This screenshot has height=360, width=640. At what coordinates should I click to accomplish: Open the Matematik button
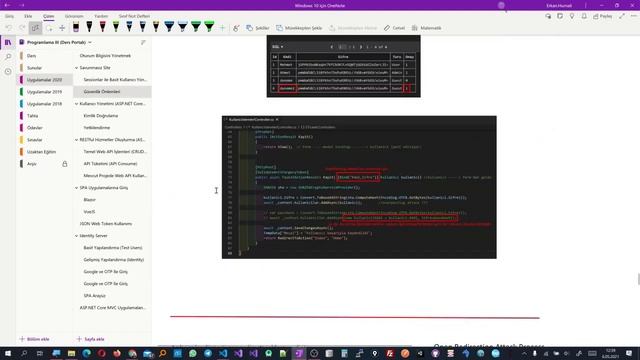[427, 28]
